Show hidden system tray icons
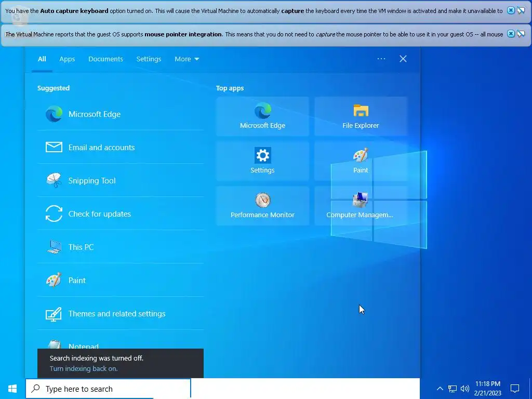532x399 pixels. [440, 389]
